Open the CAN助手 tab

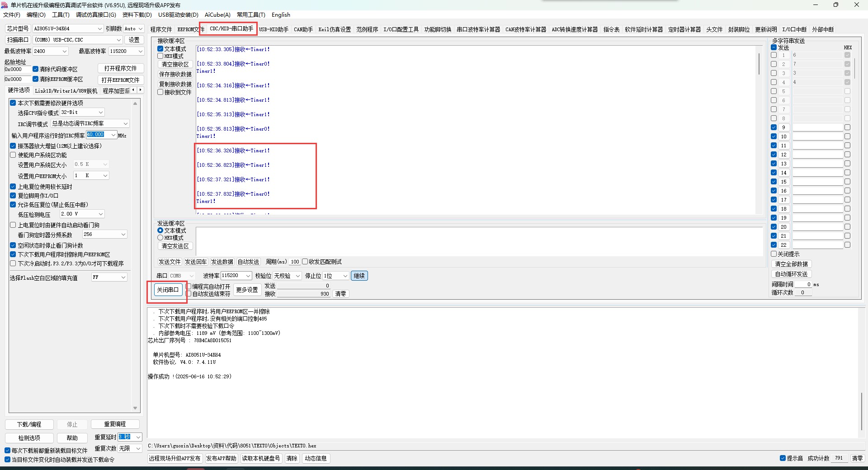point(303,29)
